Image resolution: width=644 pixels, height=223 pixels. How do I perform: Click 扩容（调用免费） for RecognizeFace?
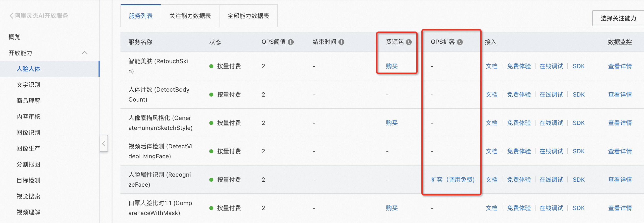(452, 180)
